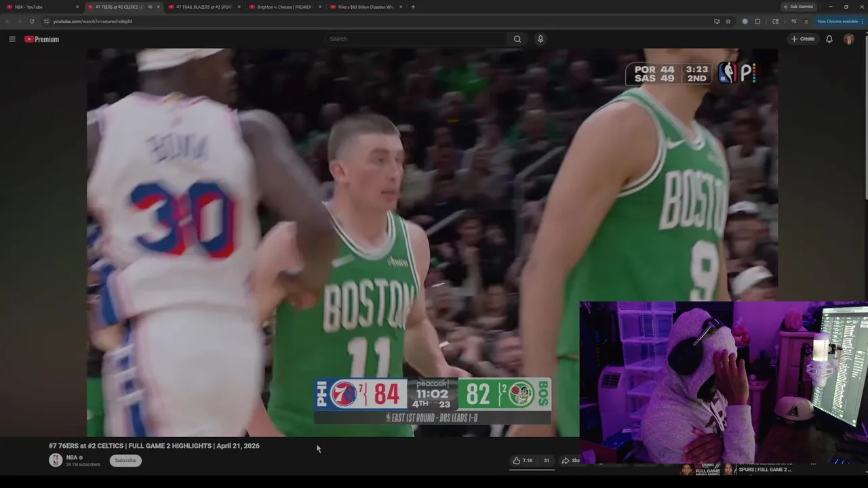
Task: Open Chrome profile avatar in toolbar
Action: [x=806, y=21]
